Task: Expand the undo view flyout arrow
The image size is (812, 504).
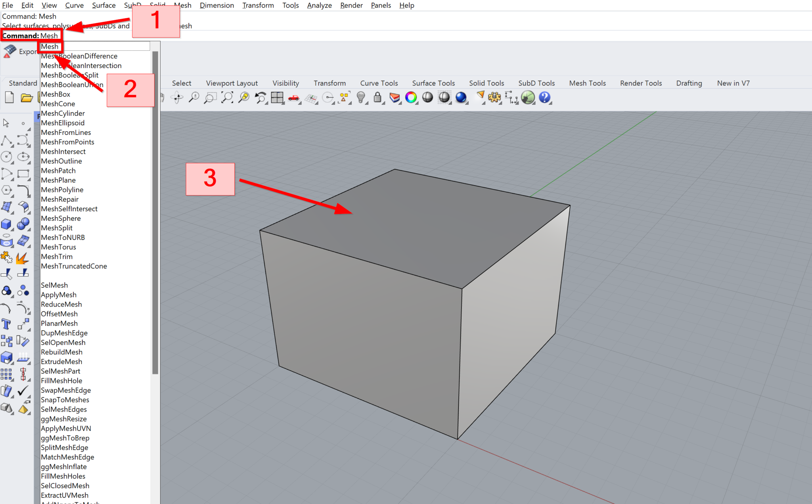Action: (x=266, y=104)
